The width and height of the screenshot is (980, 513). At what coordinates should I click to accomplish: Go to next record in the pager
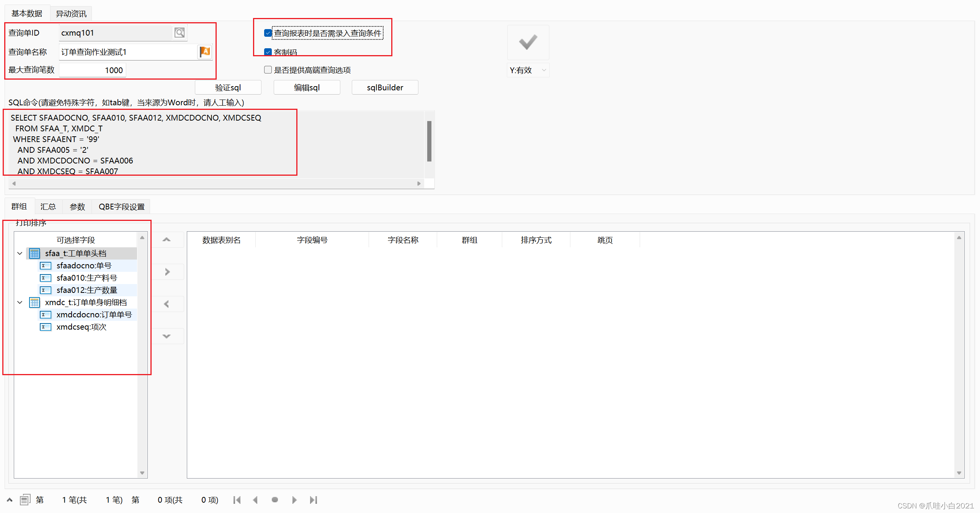(x=294, y=500)
